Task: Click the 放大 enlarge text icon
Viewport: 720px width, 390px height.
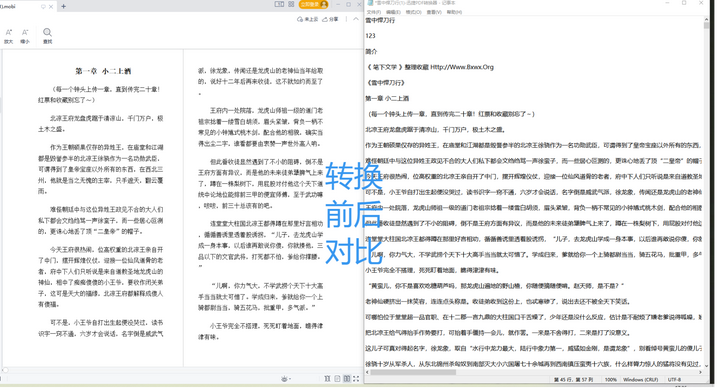Action: [x=9, y=36]
